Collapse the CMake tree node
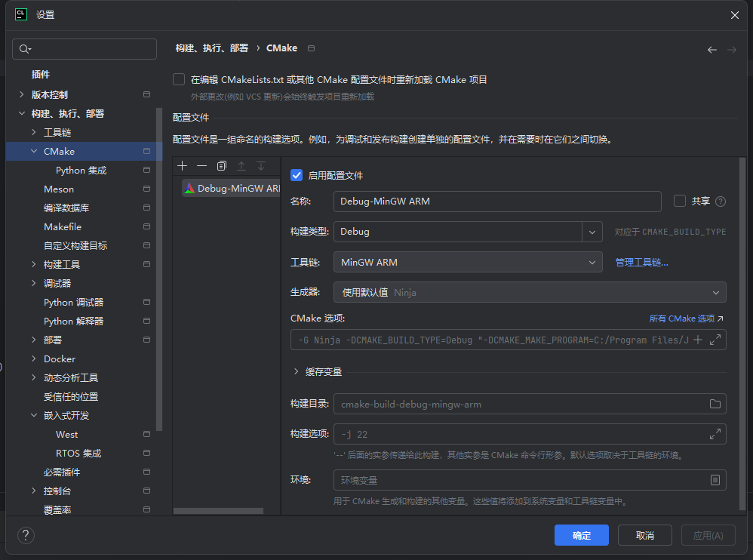The height and width of the screenshot is (560, 753). [x=34, y=151]
